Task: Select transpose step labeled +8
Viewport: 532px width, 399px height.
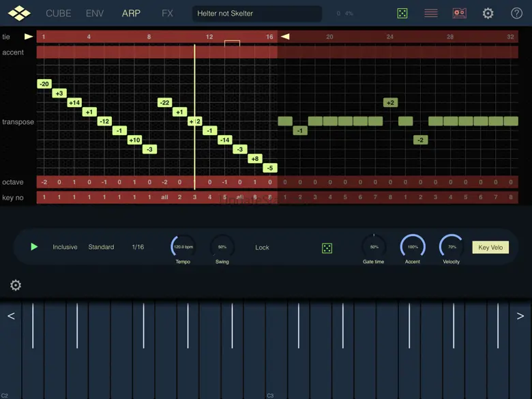Action: [255, 158]
